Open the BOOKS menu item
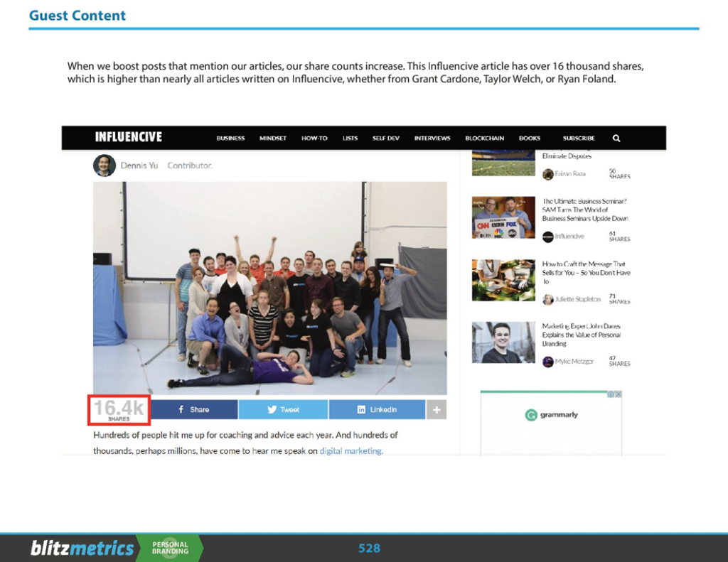 tap(530, 139)
